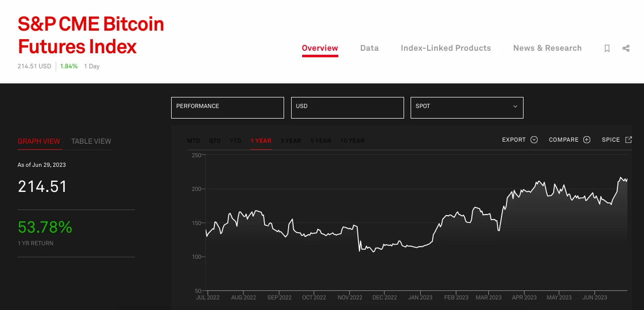Click the bookmark icon
644x310 pixels.
click(x=607, y=48)
